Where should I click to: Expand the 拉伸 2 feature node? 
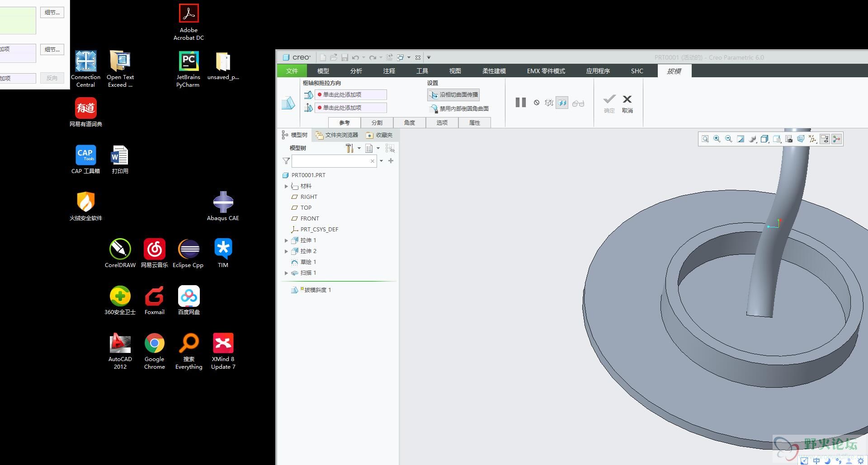coord(286,251)
